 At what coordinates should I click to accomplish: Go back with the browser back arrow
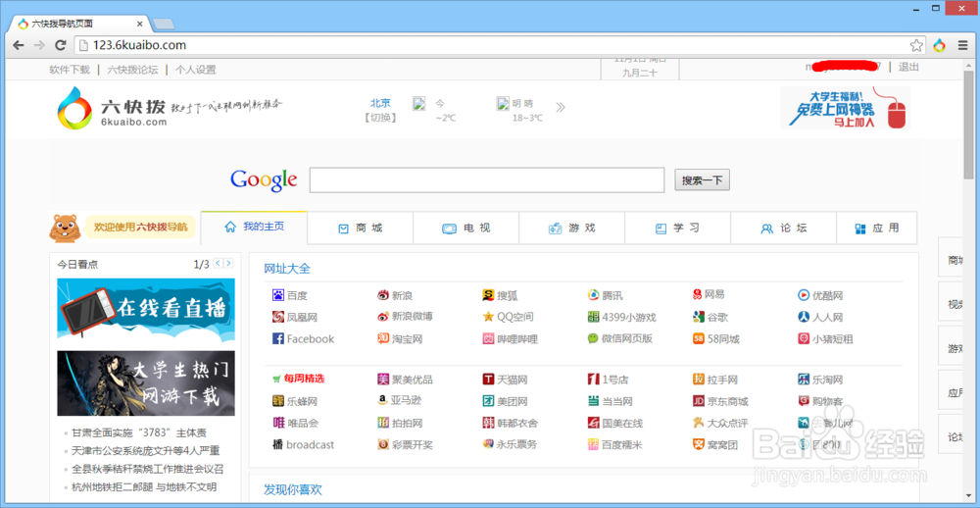click(x=19, y=45)
